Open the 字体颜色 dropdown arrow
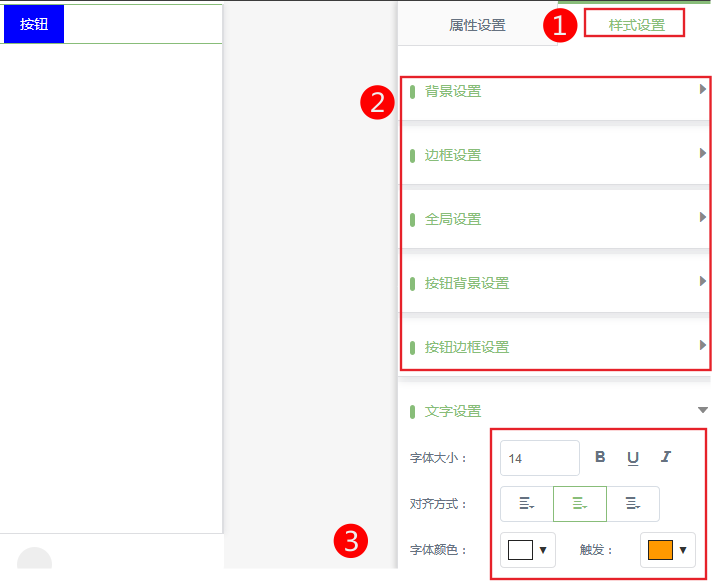 tap(543, 550)
